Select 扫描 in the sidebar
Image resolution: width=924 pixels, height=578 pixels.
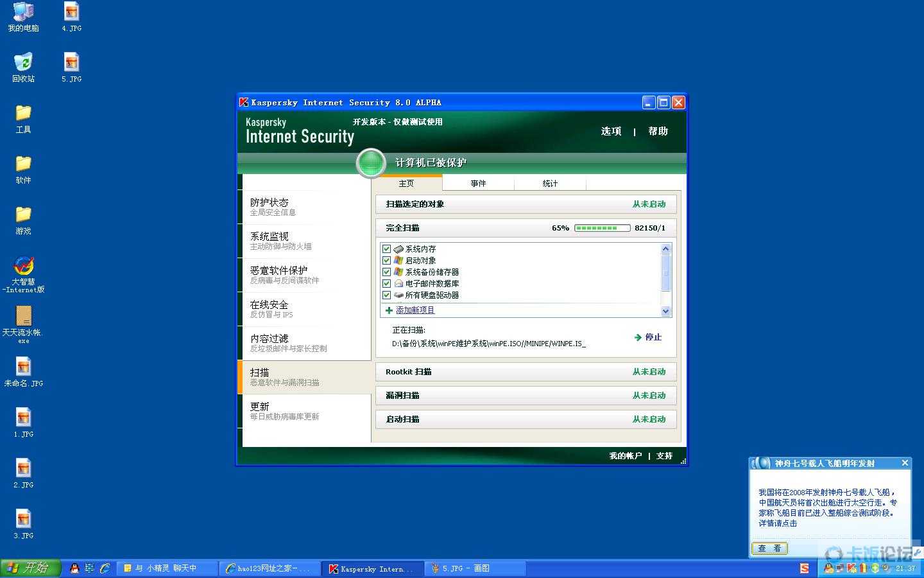click(x=304, y=377)
